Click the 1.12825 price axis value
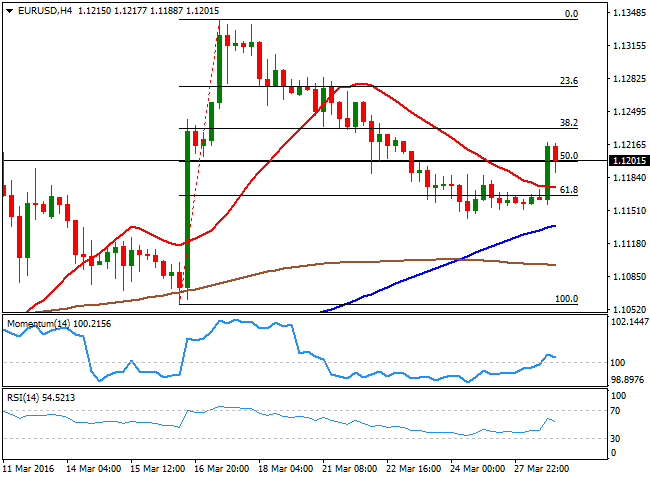650x480 pixels. [x=629, y=79]
